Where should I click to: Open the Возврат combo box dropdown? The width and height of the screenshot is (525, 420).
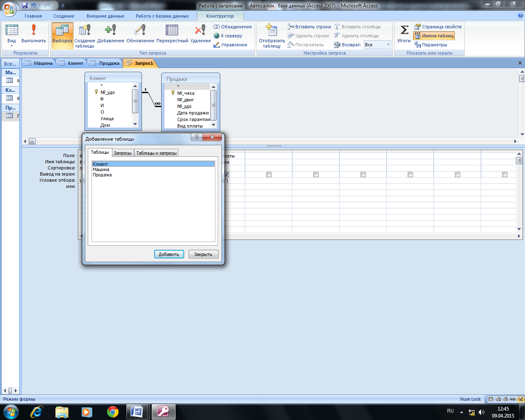(x=388, y=45)
